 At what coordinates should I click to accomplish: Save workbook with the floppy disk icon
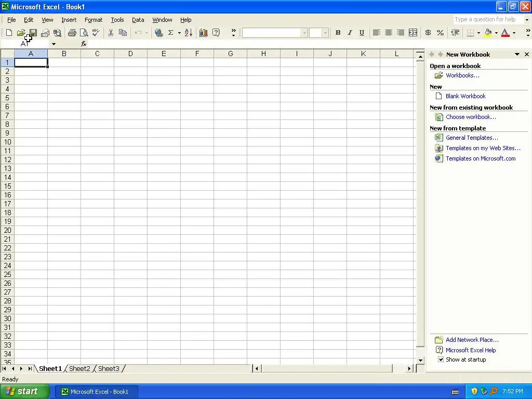(x=33, y=33)
